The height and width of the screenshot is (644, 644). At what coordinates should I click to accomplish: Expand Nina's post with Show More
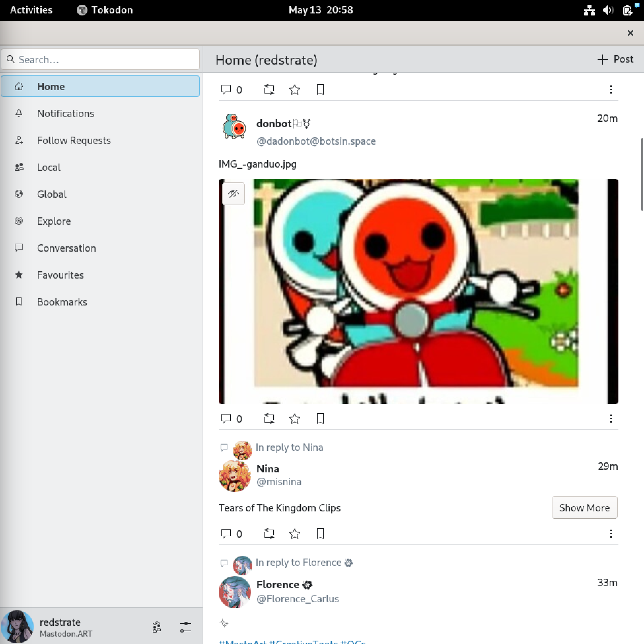pyautogui.click(x=584, y=507)
